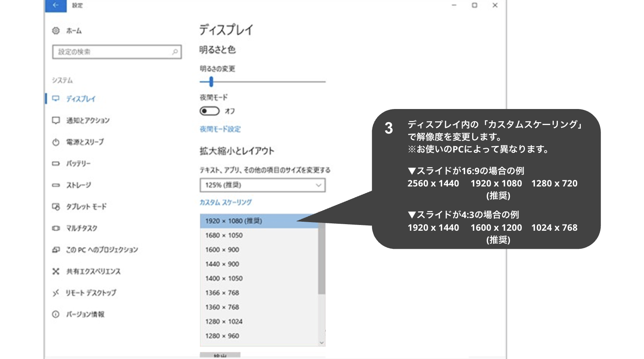Click the brightness slider handle
This screenshot has height=359, width=644.
click(x=211, y=82)
